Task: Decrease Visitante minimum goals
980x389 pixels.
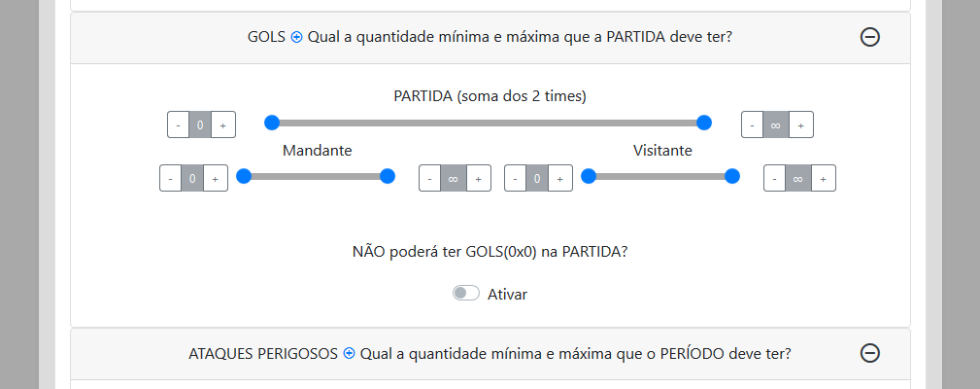Action: click(x=517, y=179)
